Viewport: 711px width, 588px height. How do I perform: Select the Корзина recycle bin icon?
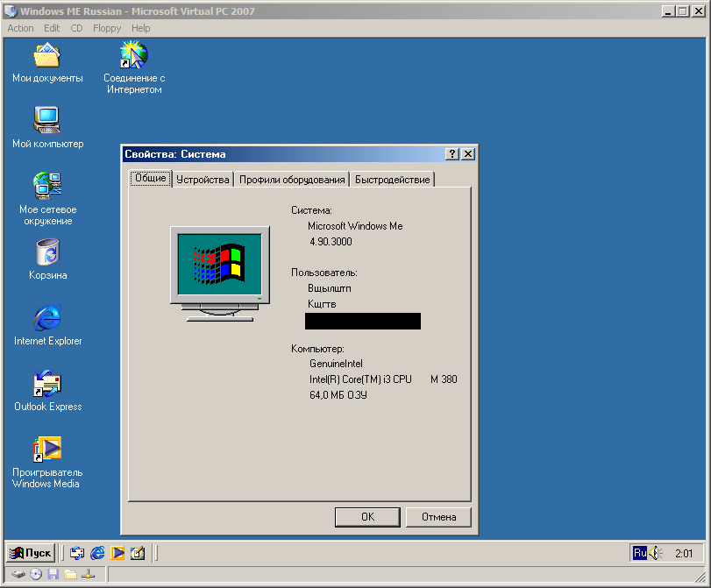click(47, 259)
